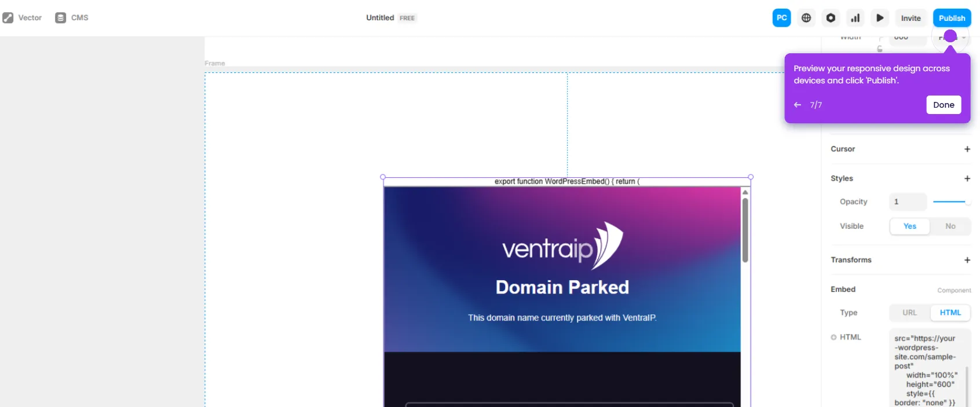Set Visible to Yes

click(910, 226)
